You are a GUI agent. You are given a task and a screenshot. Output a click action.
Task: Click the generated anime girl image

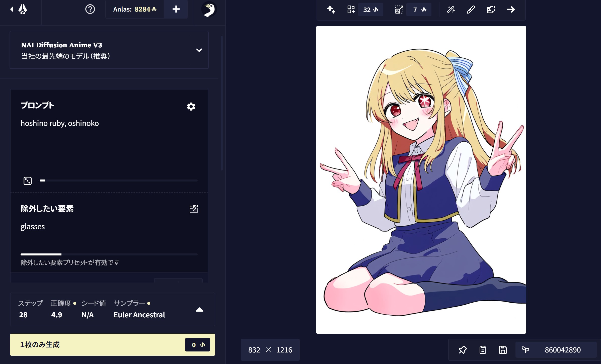421,180
